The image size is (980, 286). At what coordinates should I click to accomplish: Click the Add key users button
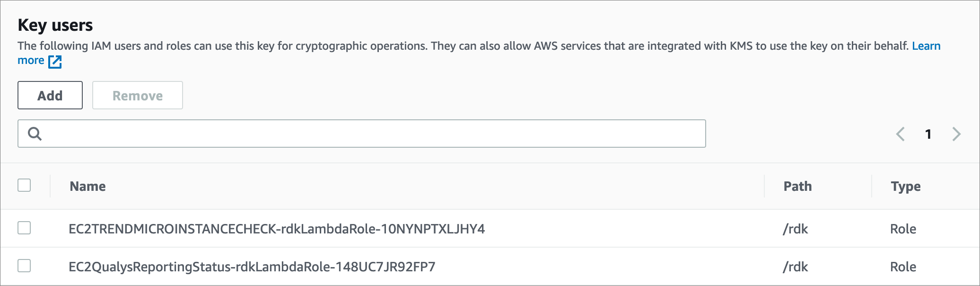coord(50,95)
